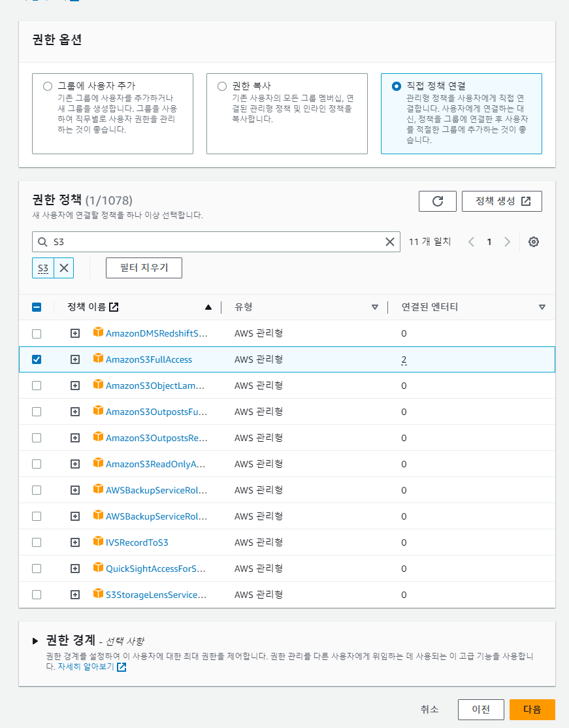Open '정책 생성' in a new tab
Image resolution: width=569 pixels, height=728 pixels.
(502, 201)
